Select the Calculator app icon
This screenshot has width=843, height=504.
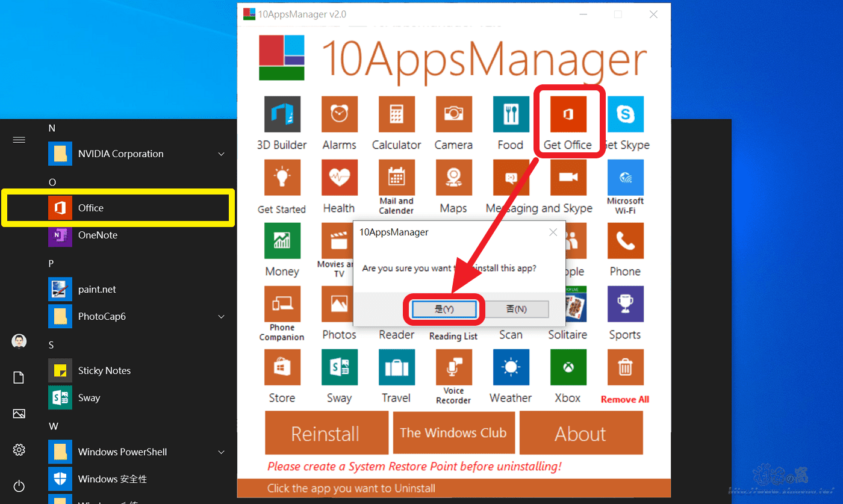pyautogui.click(x=396, y=114)
